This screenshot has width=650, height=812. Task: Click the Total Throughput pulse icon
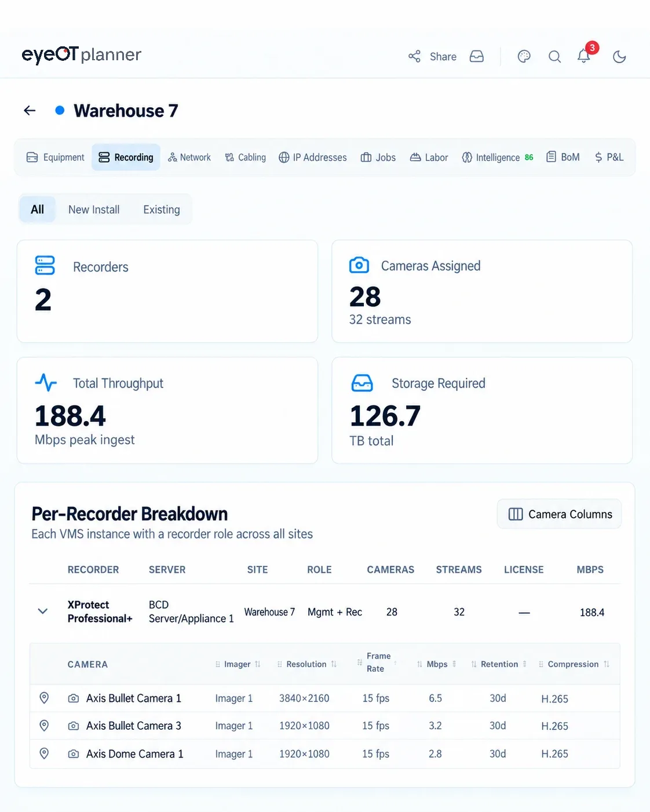pos(46,382)
